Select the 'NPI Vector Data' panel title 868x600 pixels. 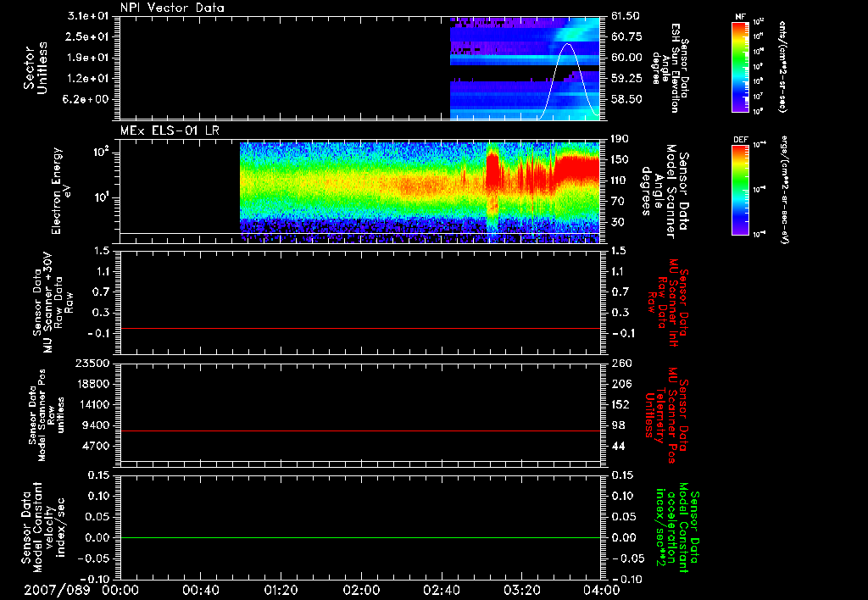tap(172, 8)
